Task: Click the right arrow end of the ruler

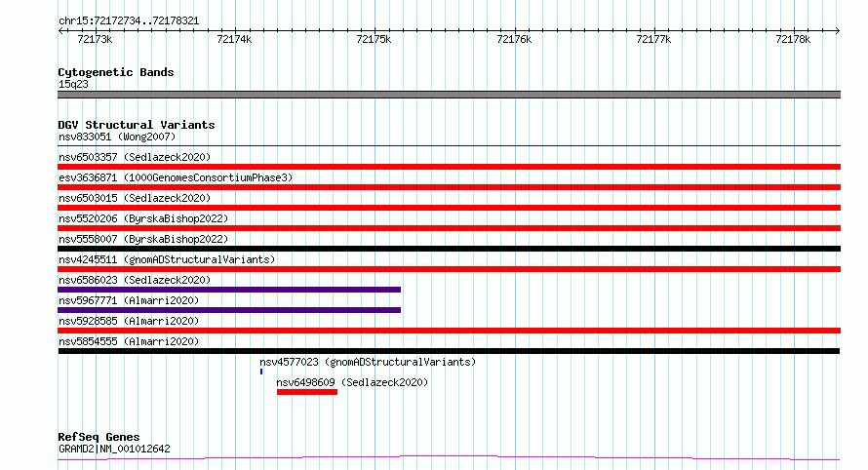Action: (x=838, y=31)
